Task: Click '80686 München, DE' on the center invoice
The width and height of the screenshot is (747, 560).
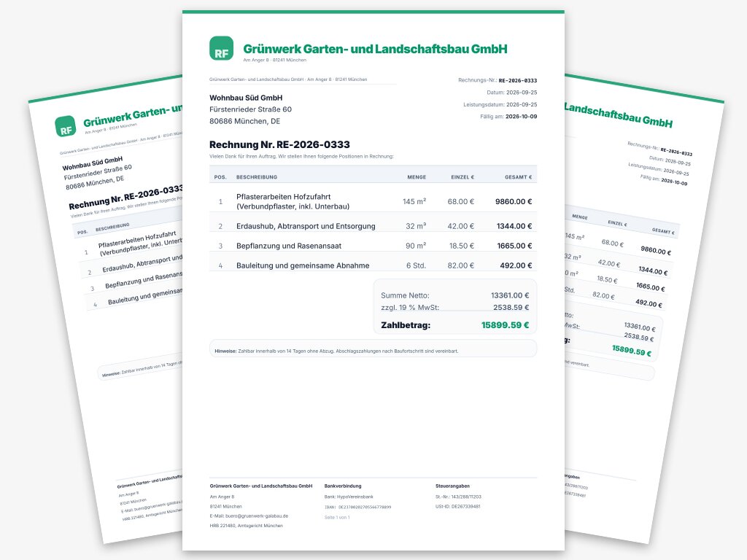Action: point(245,121)
